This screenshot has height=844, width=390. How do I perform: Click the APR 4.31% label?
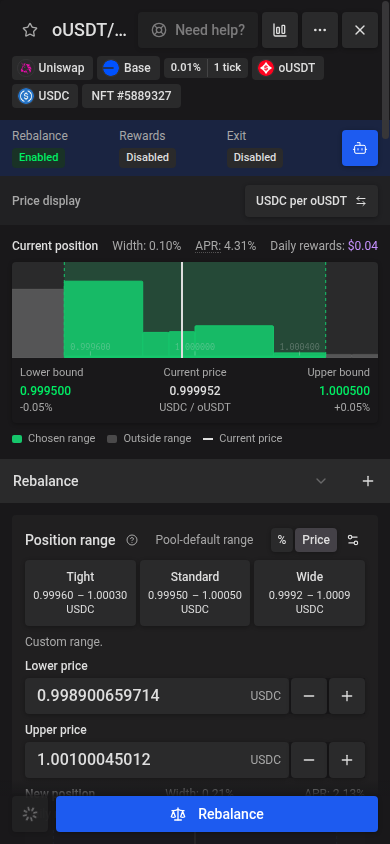point(226,246)
